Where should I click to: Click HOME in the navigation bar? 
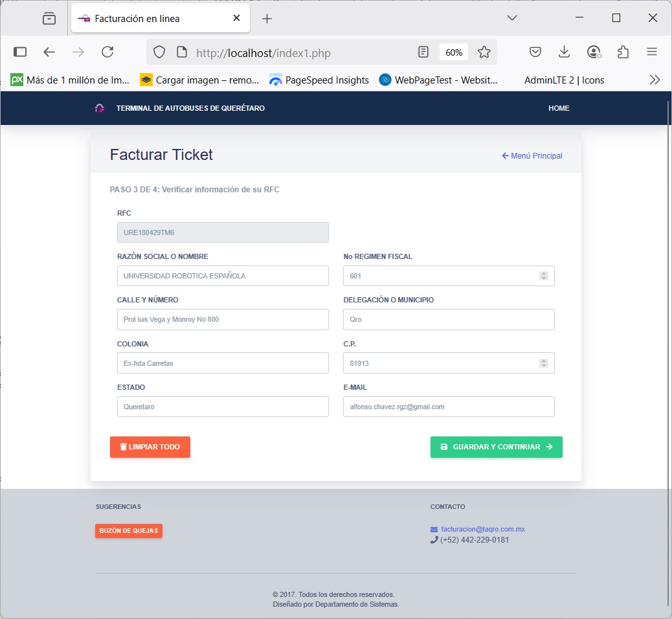click(559, 108)
